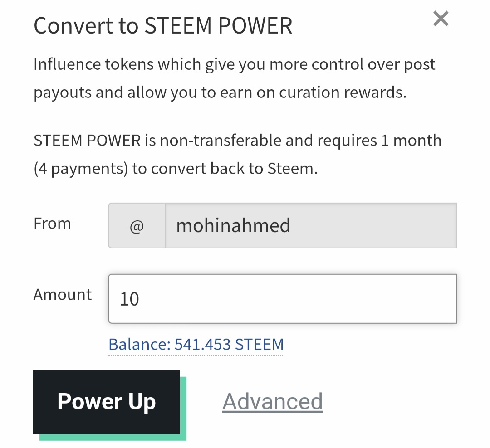
Task: Open the Balance: 541.453 STEEM link
Action: coord(196,345)
